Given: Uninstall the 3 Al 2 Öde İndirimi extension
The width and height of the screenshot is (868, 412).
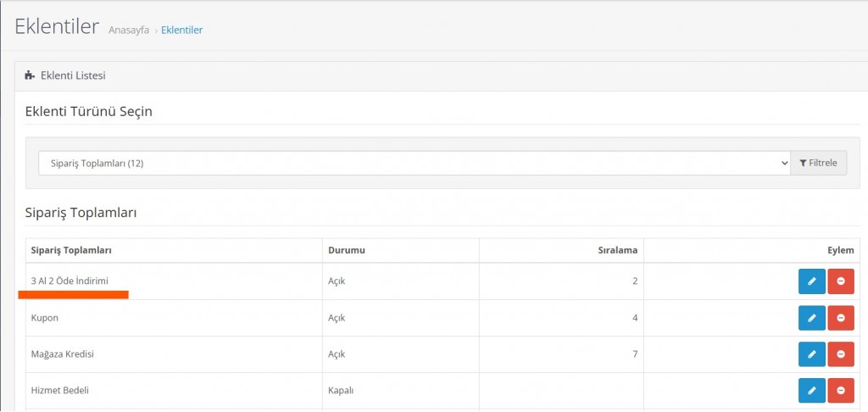Looking at the screenshot, I should [x=841, y=281].
